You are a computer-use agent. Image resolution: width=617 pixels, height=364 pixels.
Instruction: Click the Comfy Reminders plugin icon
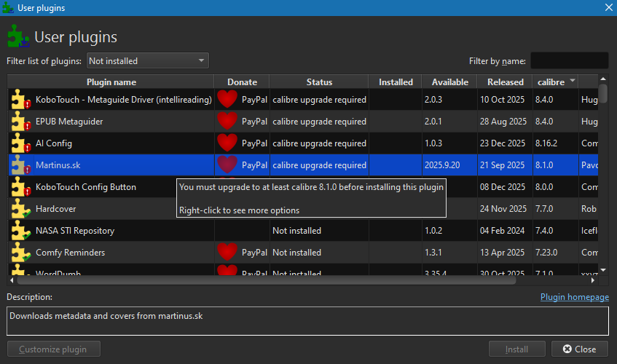(20, 253)
